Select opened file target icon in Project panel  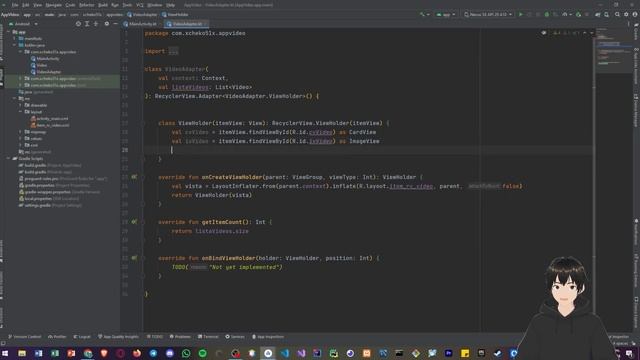coord(78,24)
